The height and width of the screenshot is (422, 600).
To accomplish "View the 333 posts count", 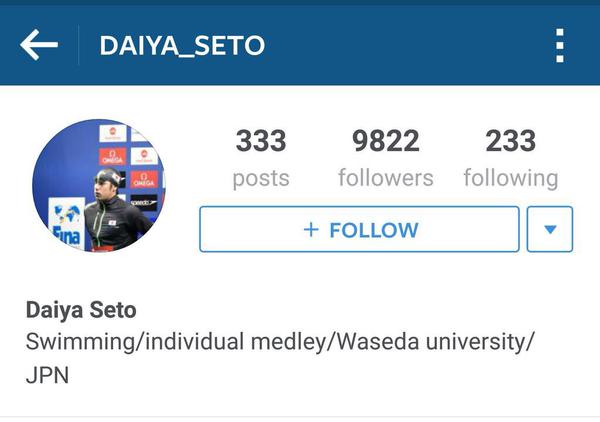I will coord(261,141).
